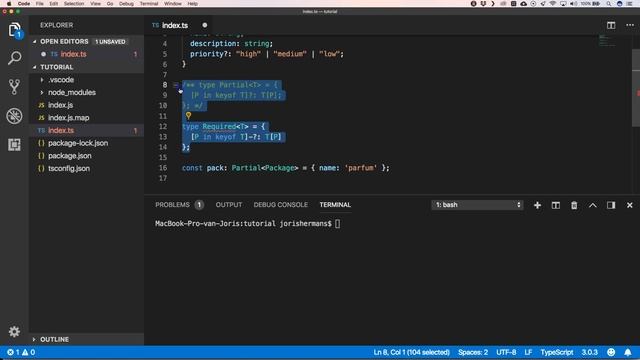Screen dimensions: 640x360
Task: Open package.json file
Action: pos(86,156)
